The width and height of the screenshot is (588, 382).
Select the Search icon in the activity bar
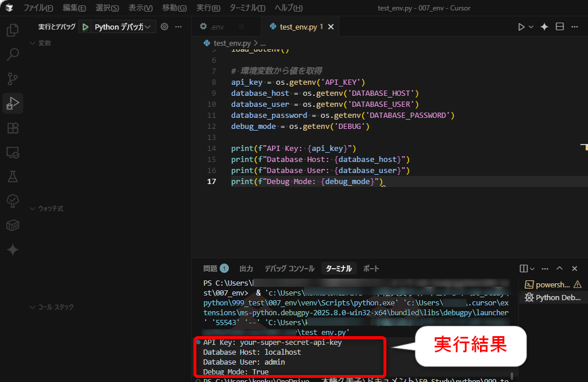pyautogui.click(x=12, y=54)
